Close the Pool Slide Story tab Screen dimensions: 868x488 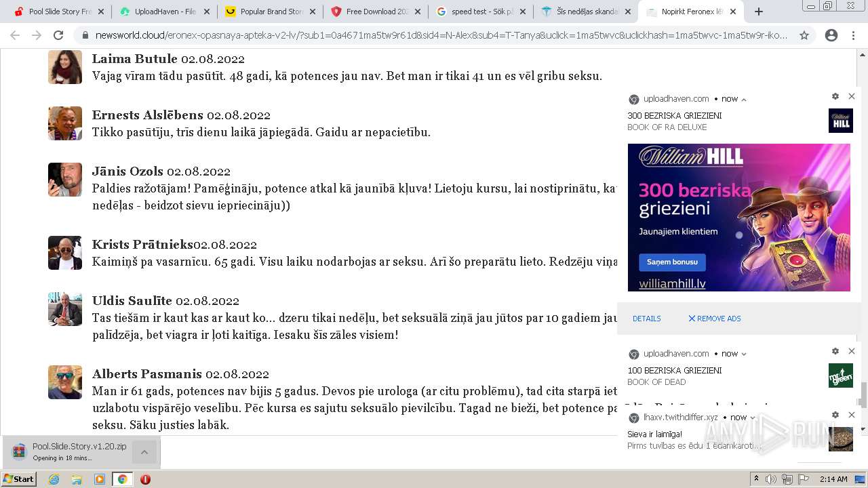pos(101,12)
